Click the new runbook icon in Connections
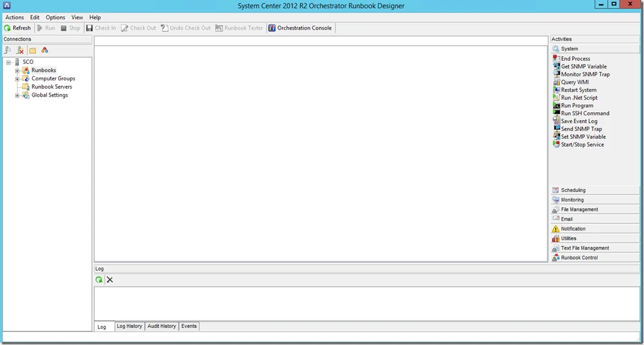The image size is (644, 345). [44, 50]
